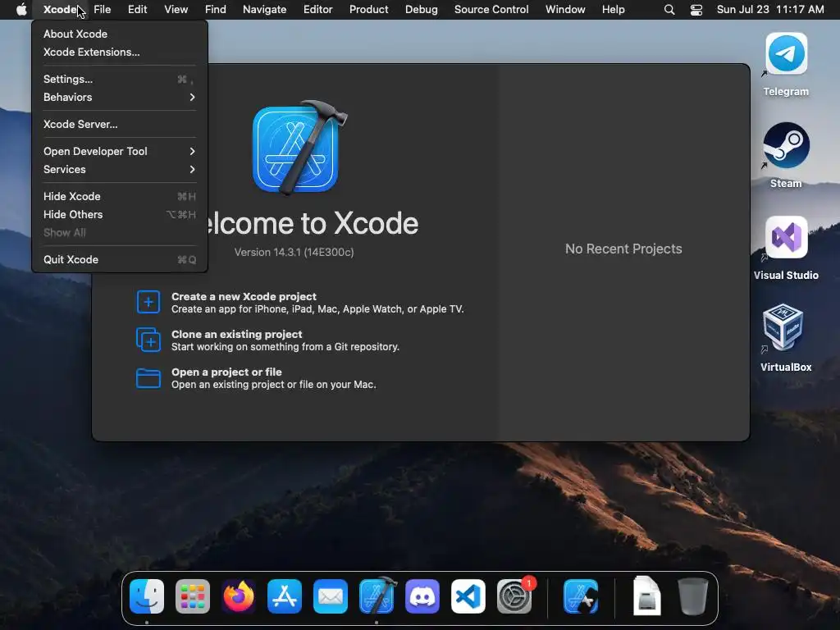The width and height of the screenshot is (840, 630).
Task: Choose Quit Xcode from the menu
Action: pyautogui.click(x=120, y=259)
